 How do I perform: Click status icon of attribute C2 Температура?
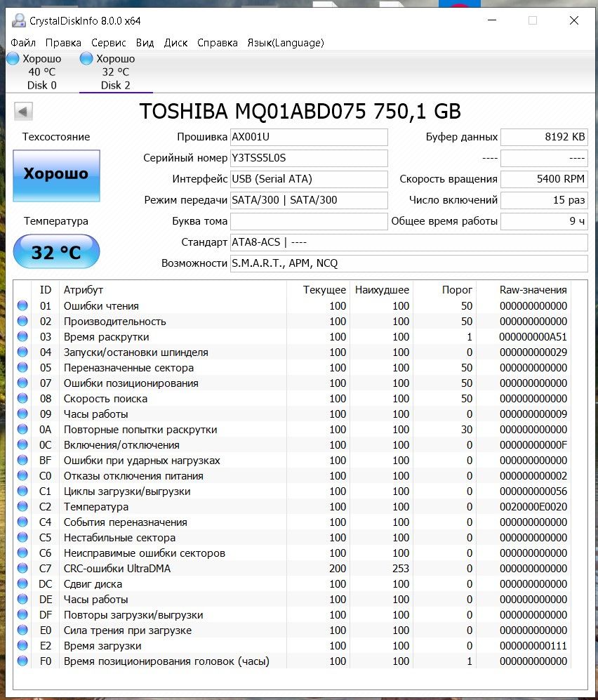[x=22, y=507]
